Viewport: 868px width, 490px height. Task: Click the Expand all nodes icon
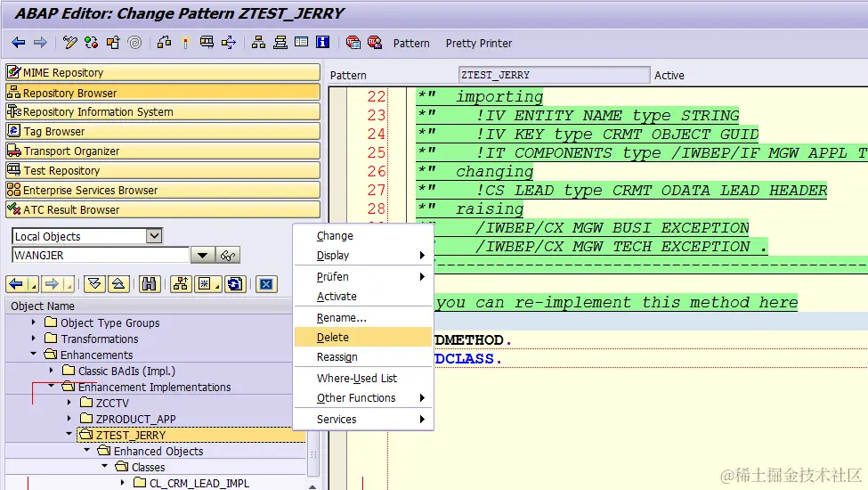click(94, 284)
